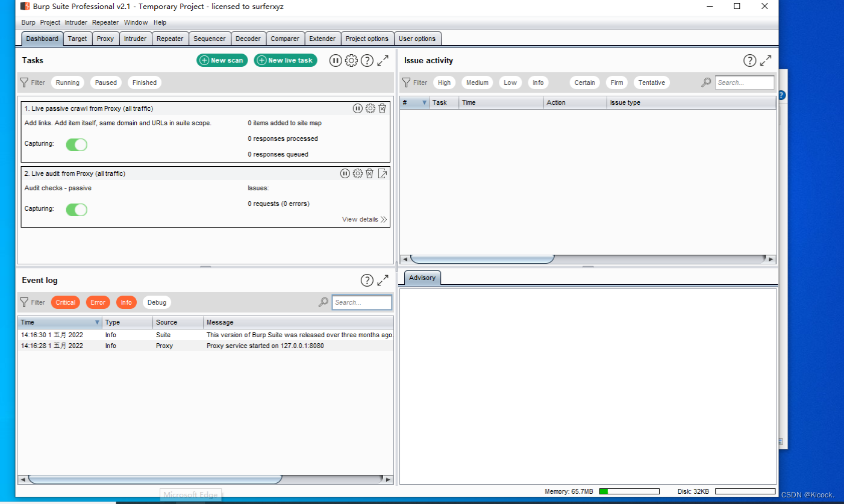Toggle the Tentative confidence filter

[x=652, y=82]
